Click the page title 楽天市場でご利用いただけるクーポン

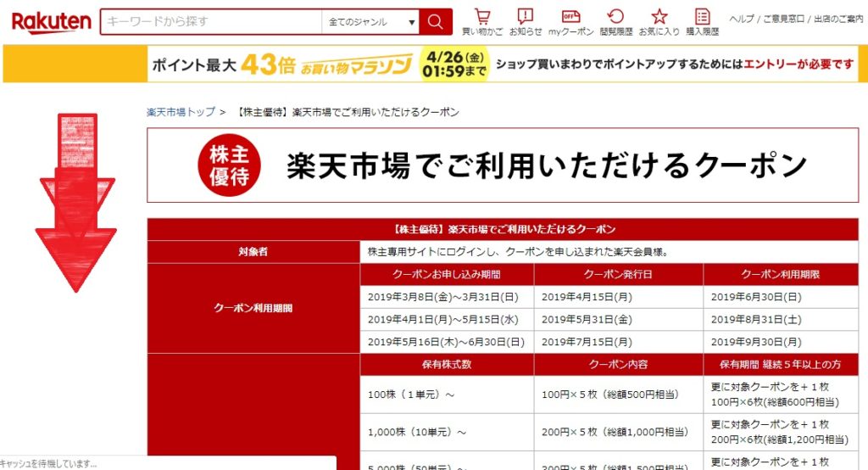point(547,165)
